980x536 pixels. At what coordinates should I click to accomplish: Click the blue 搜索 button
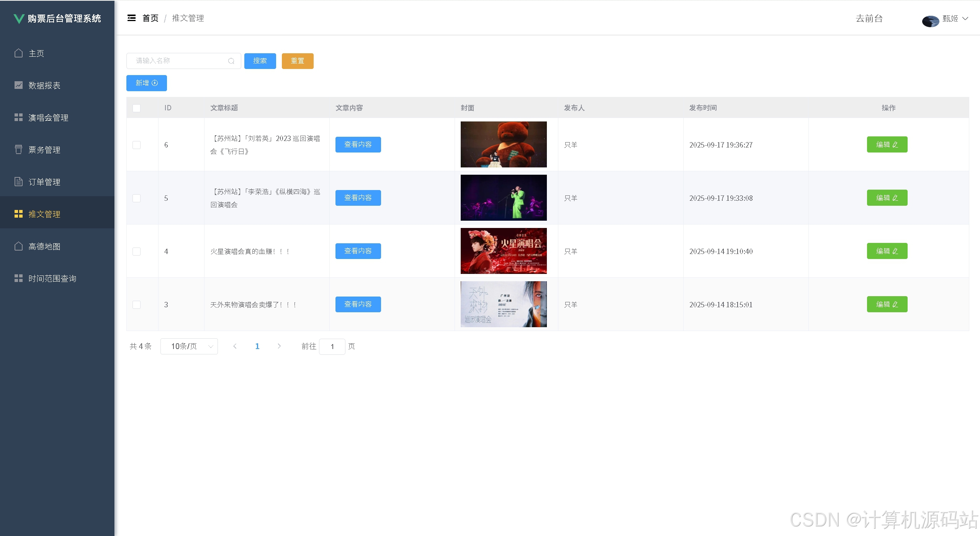pos(260,61)
